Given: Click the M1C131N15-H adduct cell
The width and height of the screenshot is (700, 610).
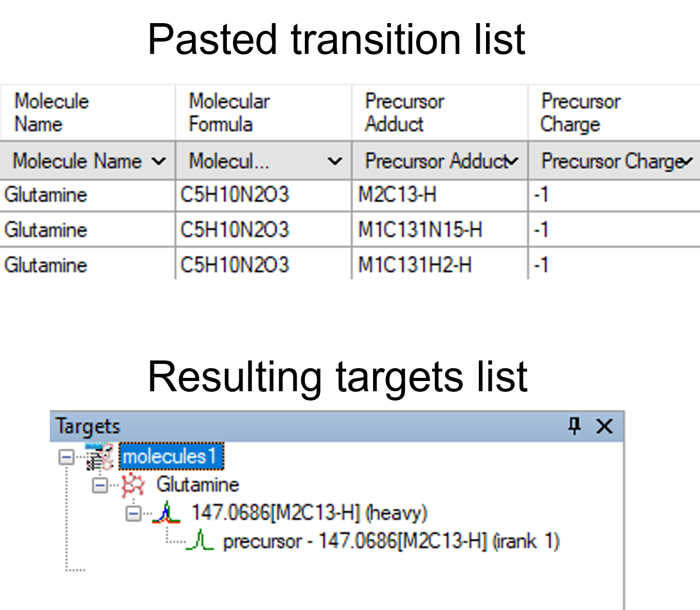Looking at the screenshot, I should (439, 230).
